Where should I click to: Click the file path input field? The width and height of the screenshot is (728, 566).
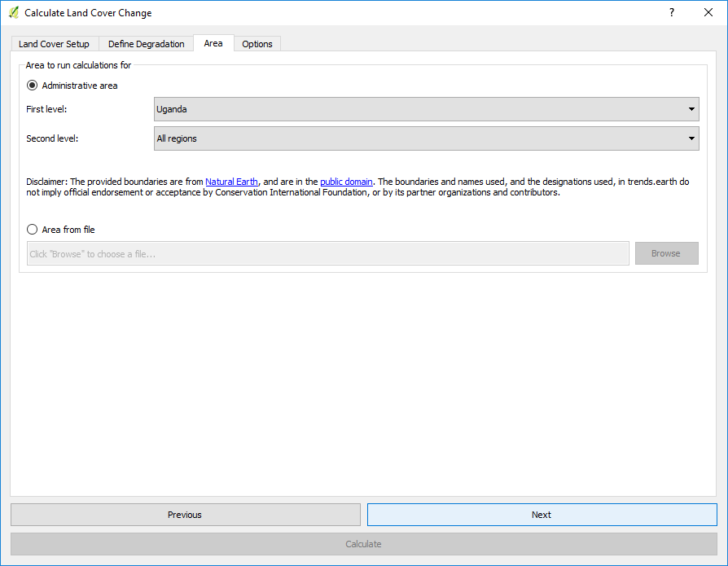coord(327,253)
